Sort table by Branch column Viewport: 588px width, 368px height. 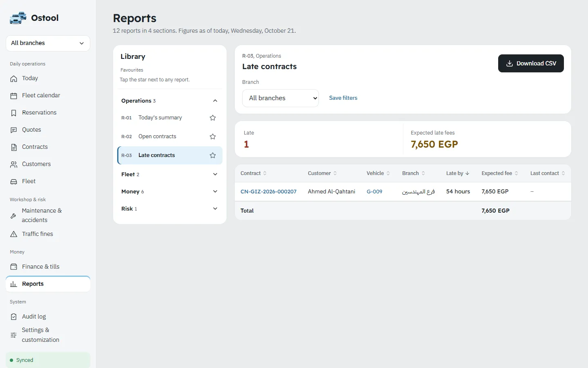point(414,173)
